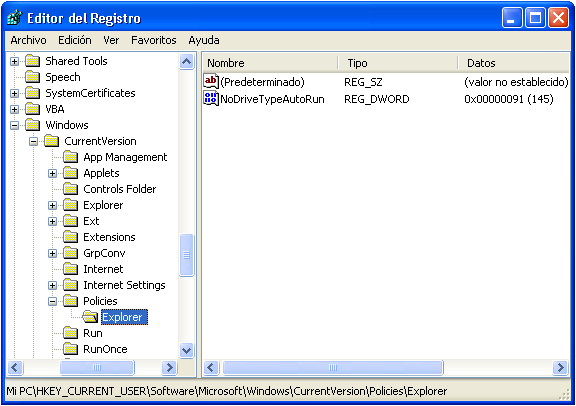The height and width of the screenshot is (406, 576).
Task: Click the Registry Editor title bar icon
Action: click(15, 18)
